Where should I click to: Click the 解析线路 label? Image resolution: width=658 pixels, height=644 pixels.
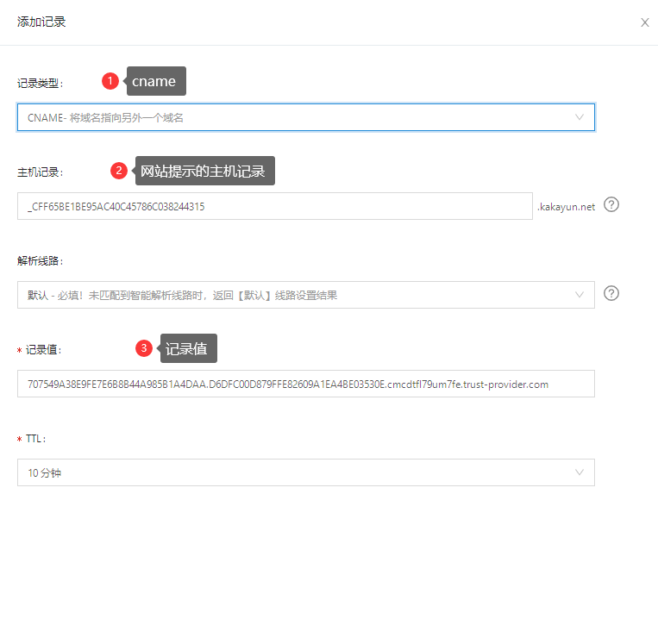point(40,261)
